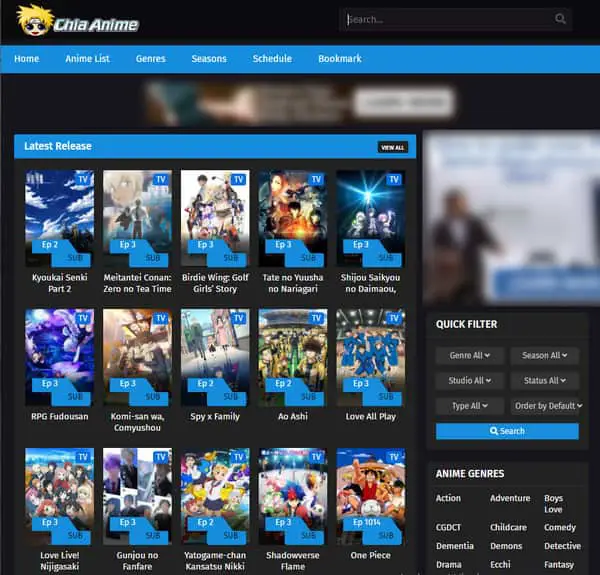Open the Shijou Saikyou no Daimaou poster
600x575 pixels.
click(x=370, y=218)
